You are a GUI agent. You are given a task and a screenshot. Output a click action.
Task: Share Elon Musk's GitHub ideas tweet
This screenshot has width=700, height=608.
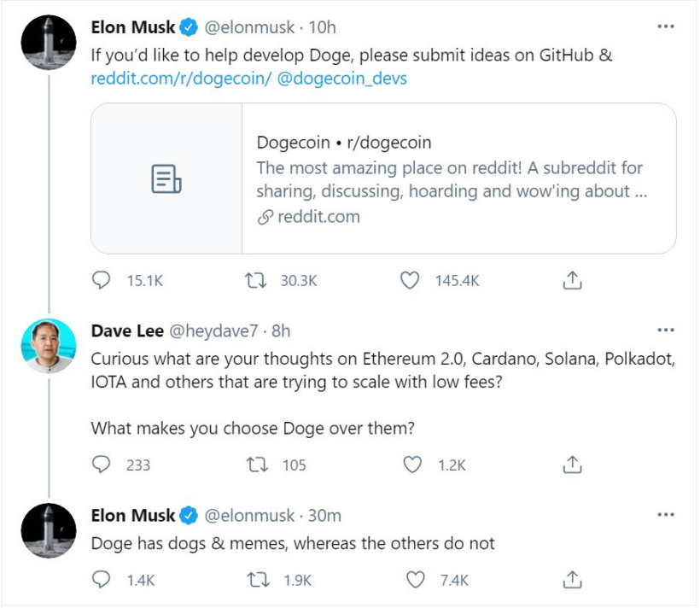tap(573, 280)
